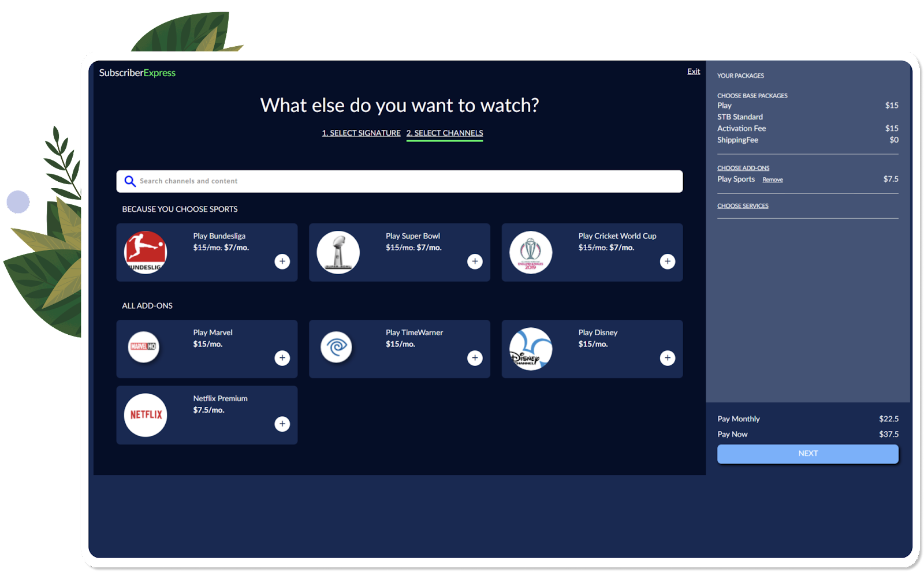Add Play Super Bowl via its plus icon
The height and width of the screenshot is (572, 924).
tap(475, 261)
